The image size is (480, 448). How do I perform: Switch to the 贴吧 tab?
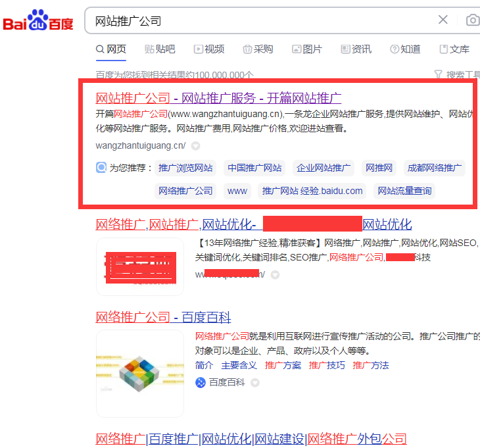[x=160, y=49]
